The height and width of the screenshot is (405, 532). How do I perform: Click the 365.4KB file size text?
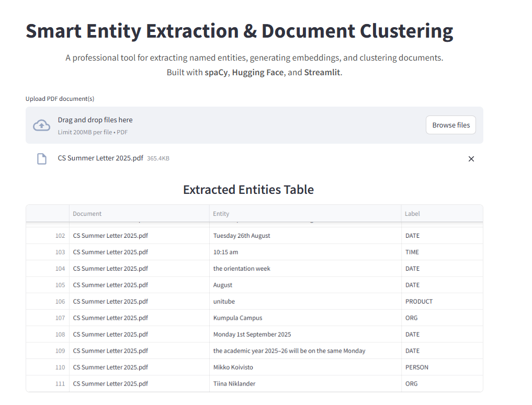tap(158, 159)
